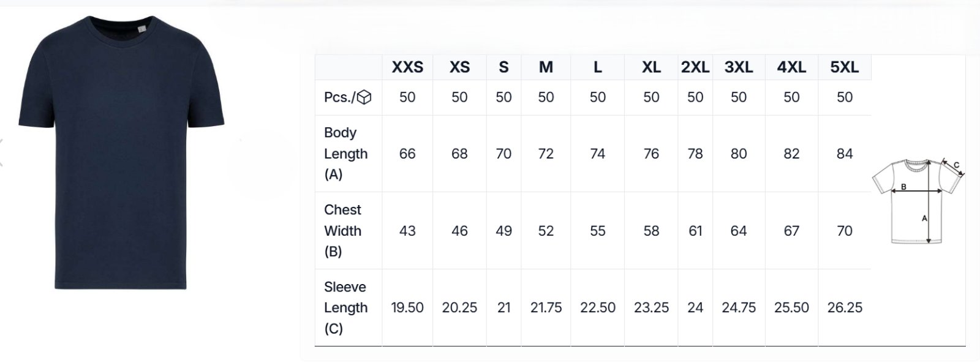The height and width of the screenshot is (363, 980).
Task: Click sleeve length value 20.25 for XS
Action: click(x=459, y=308)
